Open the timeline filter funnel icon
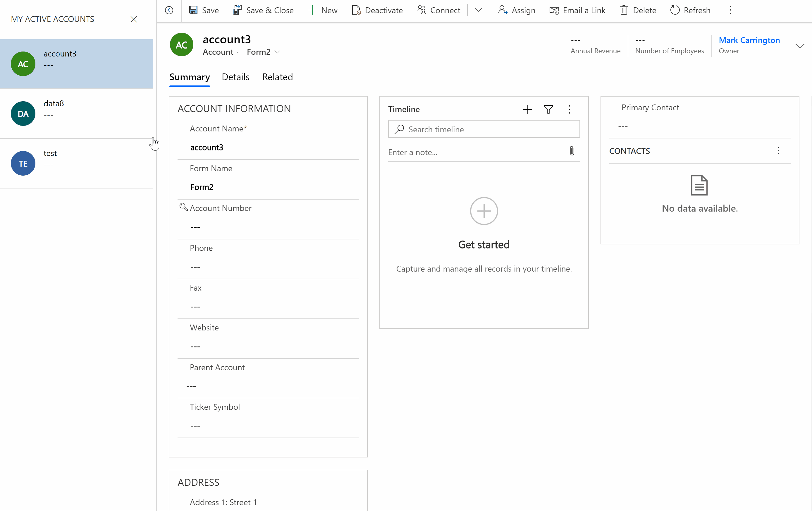The image size is (812, 511). click(548, 109)
